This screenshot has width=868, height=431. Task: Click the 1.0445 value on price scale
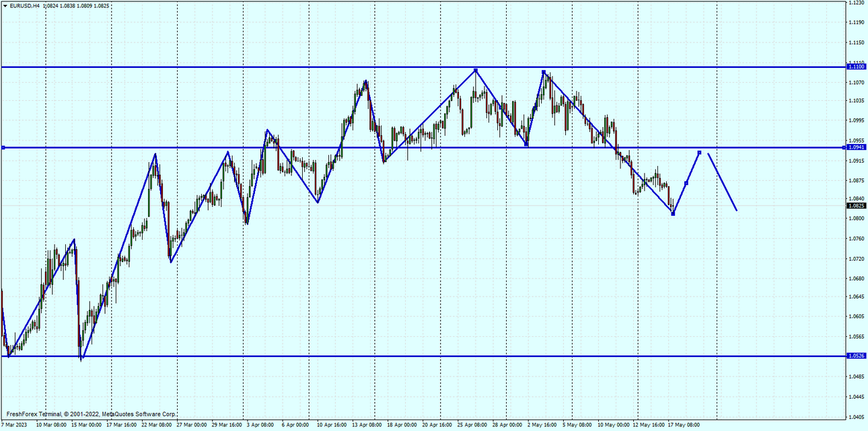point(857,397)
